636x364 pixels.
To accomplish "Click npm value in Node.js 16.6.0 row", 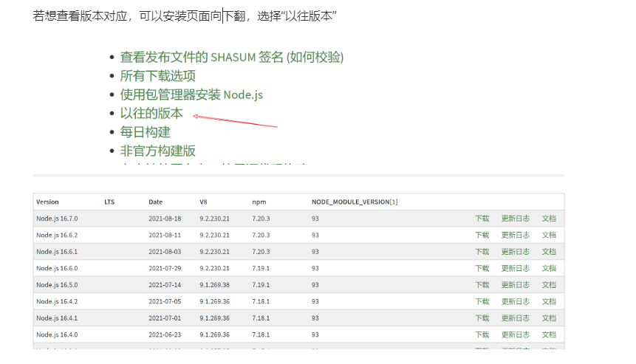I will 261,268.
